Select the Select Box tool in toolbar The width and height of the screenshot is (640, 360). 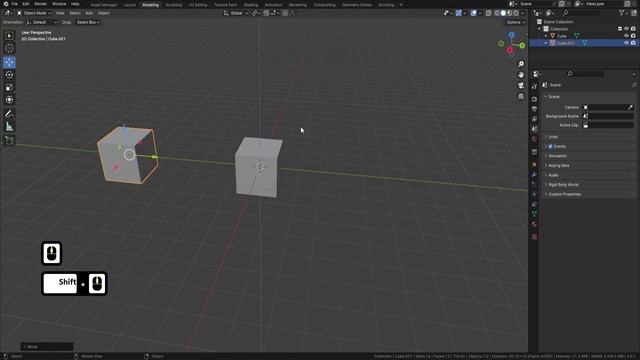point(9,36)
